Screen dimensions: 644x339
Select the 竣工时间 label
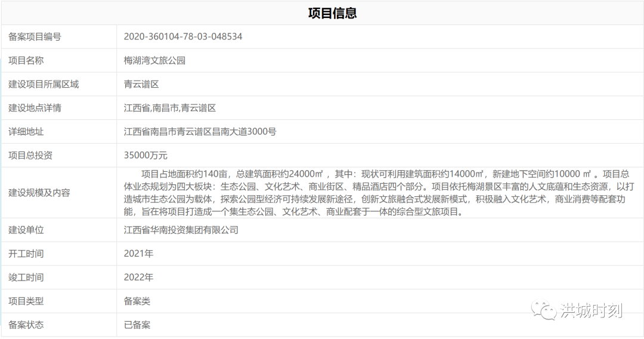[x=26, y=278]
